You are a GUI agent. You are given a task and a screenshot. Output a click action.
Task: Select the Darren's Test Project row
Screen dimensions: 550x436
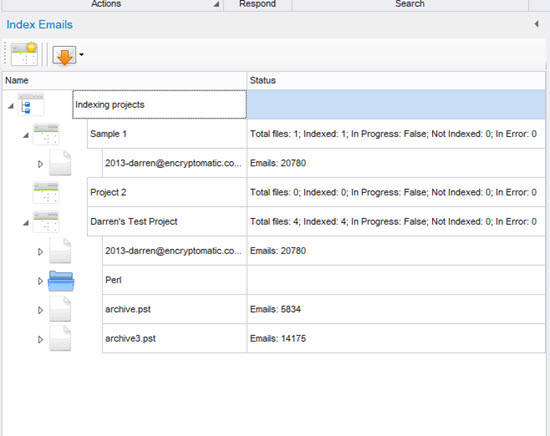click(316, 222)
